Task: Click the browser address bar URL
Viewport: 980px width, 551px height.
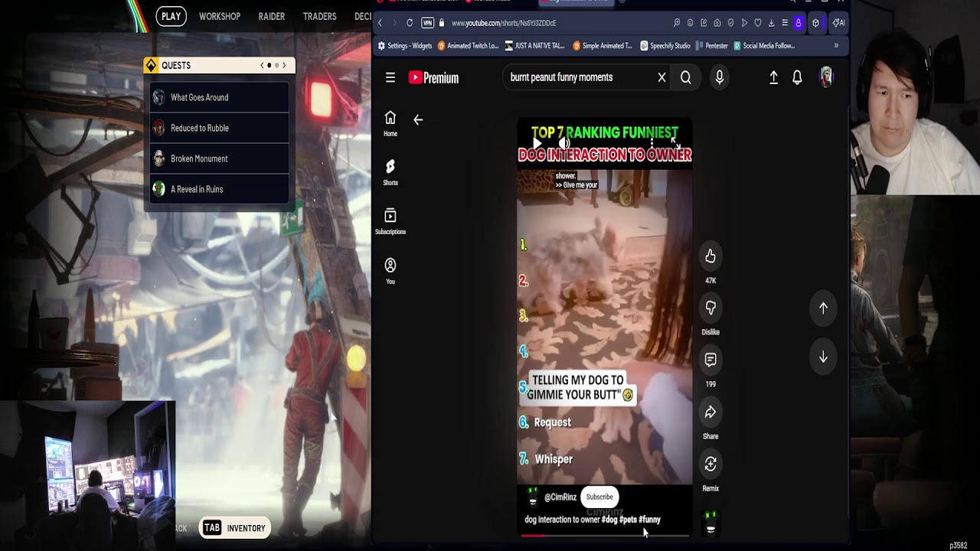Action: coord(504,23)
